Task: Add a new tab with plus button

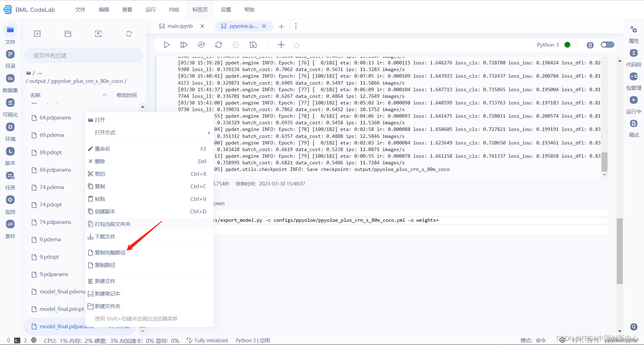Action: pos(281,26)
